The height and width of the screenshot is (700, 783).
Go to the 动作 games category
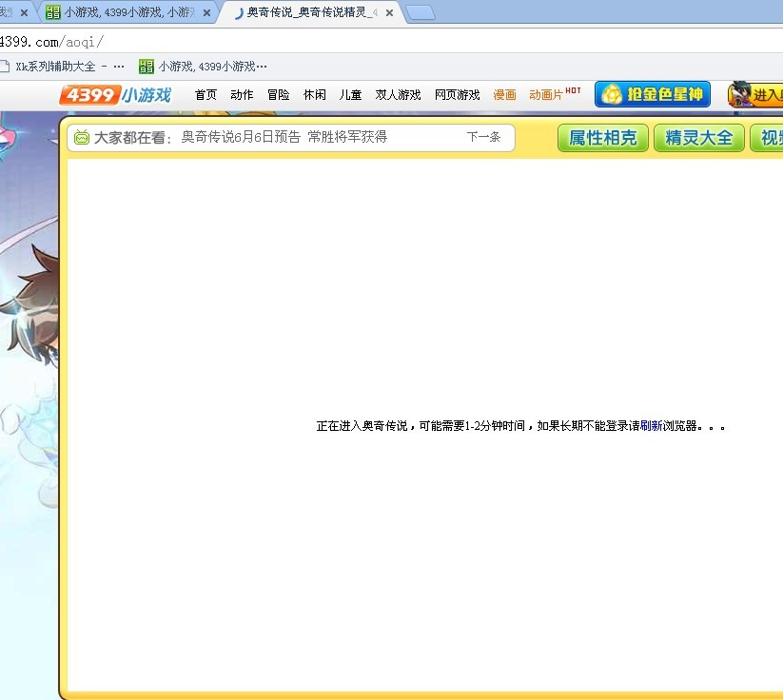point(242,95)
